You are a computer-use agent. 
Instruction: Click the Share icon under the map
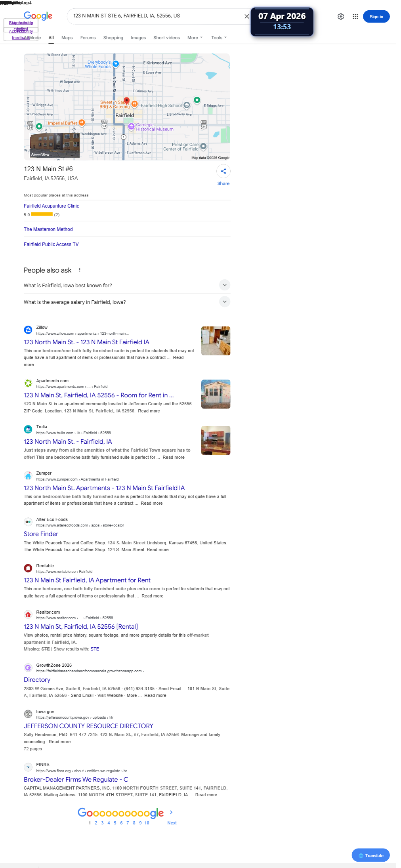tap(223, 171)
